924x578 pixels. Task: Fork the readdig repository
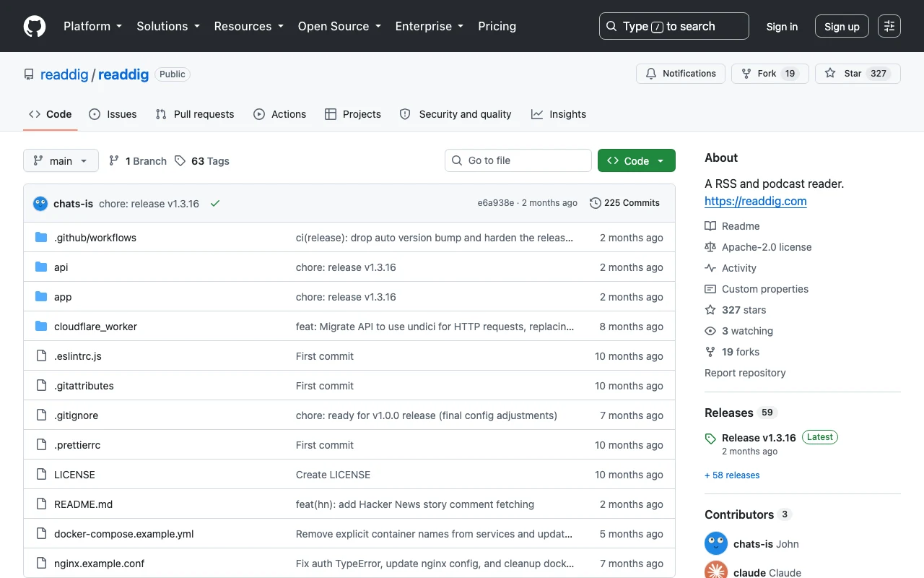pos(770,74)
